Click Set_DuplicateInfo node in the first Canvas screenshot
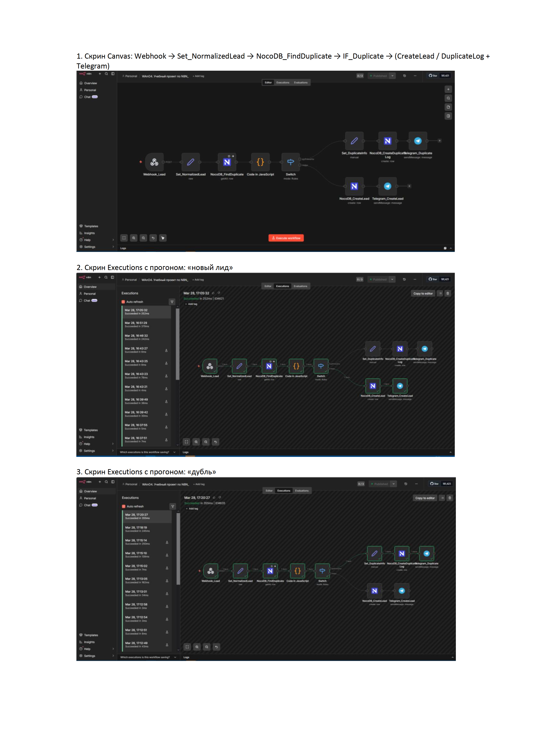The width and height of the screenshot is (535, 756). coord(354,141)
